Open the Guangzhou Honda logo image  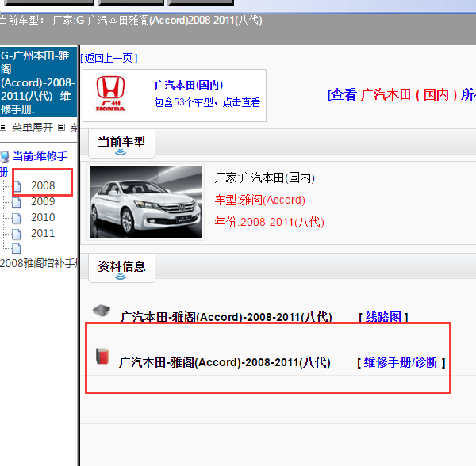coord(110,94)
